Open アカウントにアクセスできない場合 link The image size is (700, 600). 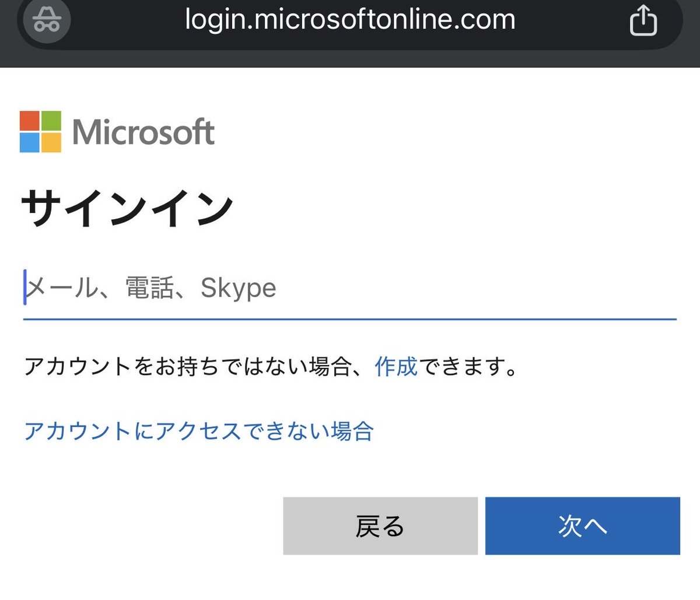tap(199, 431)
